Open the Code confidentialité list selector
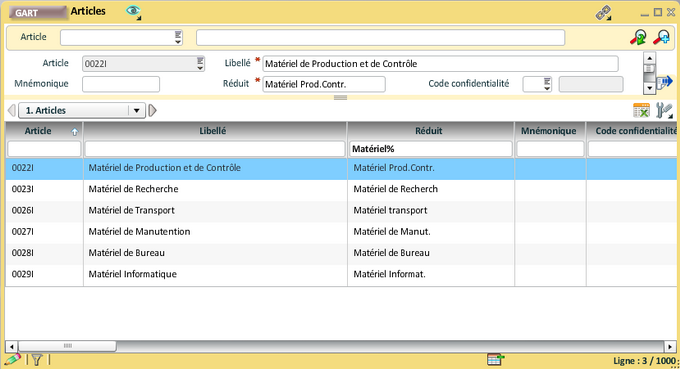This screenshot has height=369, width=680. 547,84
